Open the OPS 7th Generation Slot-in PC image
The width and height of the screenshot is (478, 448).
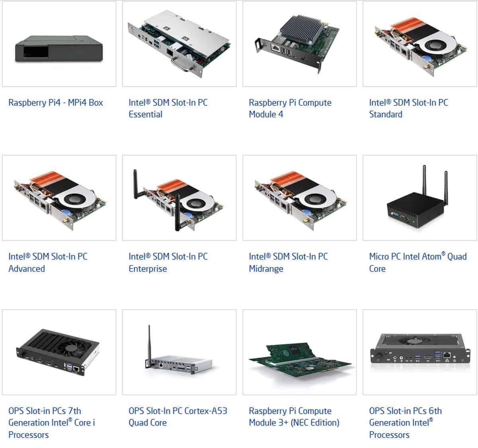(x=59, y=352)
